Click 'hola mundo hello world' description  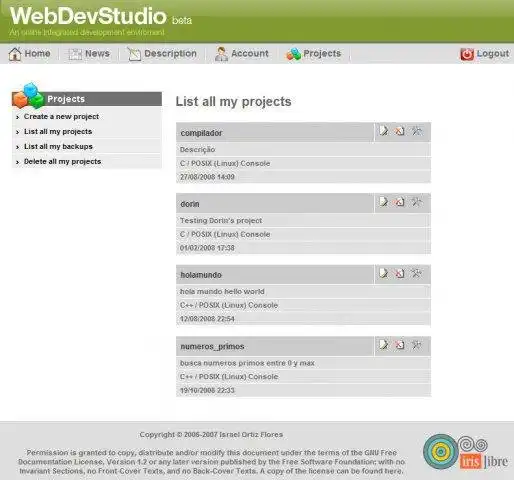[x=222, y=291]
